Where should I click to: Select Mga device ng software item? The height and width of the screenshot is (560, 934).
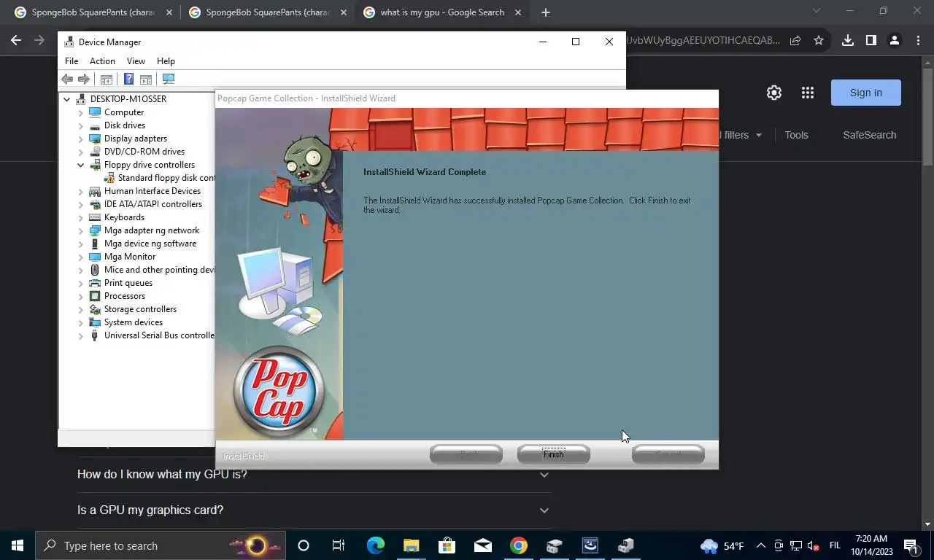[x=150, y=244]
